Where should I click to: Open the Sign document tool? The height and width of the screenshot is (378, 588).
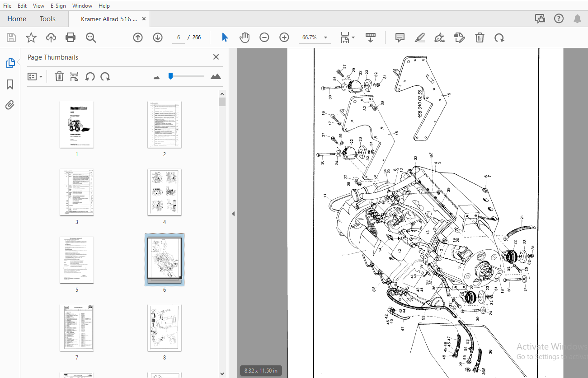[x=439, y=37]
